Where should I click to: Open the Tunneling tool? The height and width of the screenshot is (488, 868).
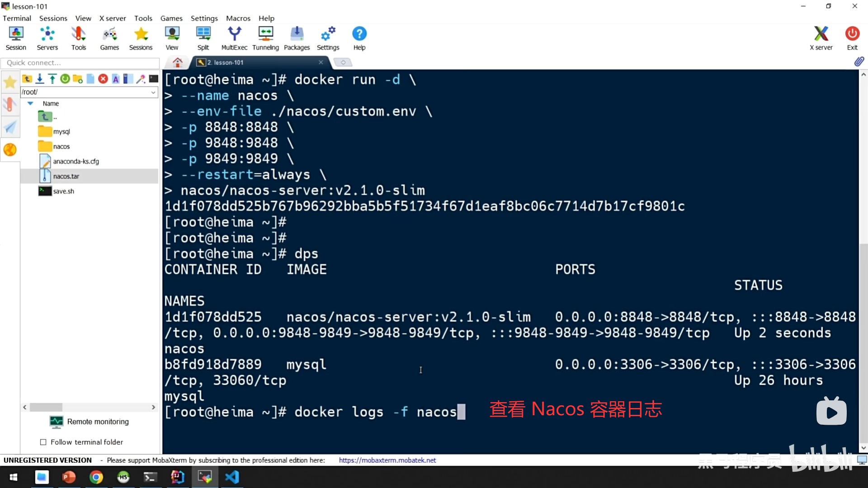click(265, 38)
